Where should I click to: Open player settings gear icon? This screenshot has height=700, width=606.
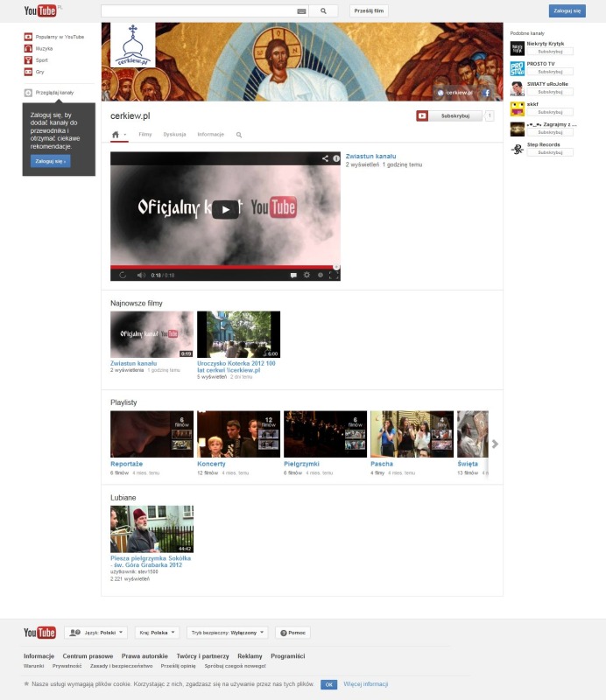(x=307, y=275)
